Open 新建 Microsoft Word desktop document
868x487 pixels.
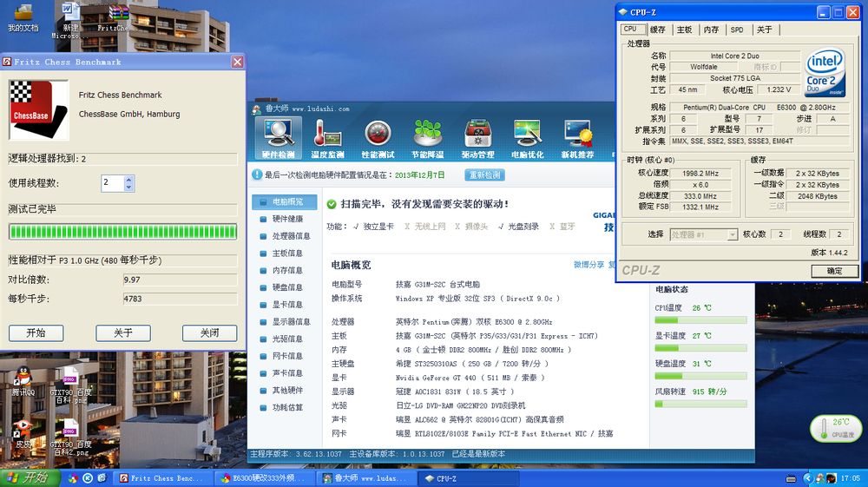[69, 21]
